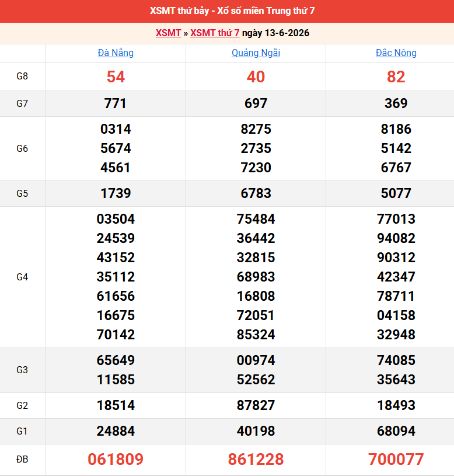Click G4 number 75484
The height and width of the screenshot is (476, 454).
tap(256, 219)
